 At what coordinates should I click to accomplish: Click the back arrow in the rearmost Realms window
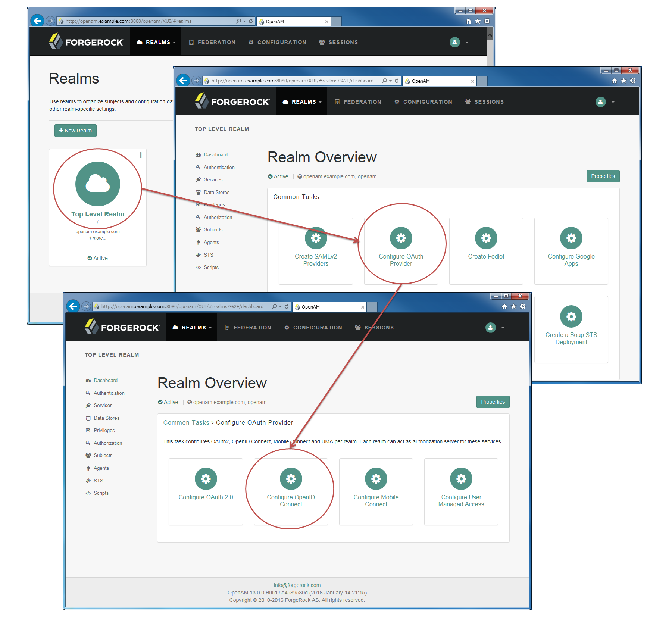pyautogui.click(x=37, y=21)
